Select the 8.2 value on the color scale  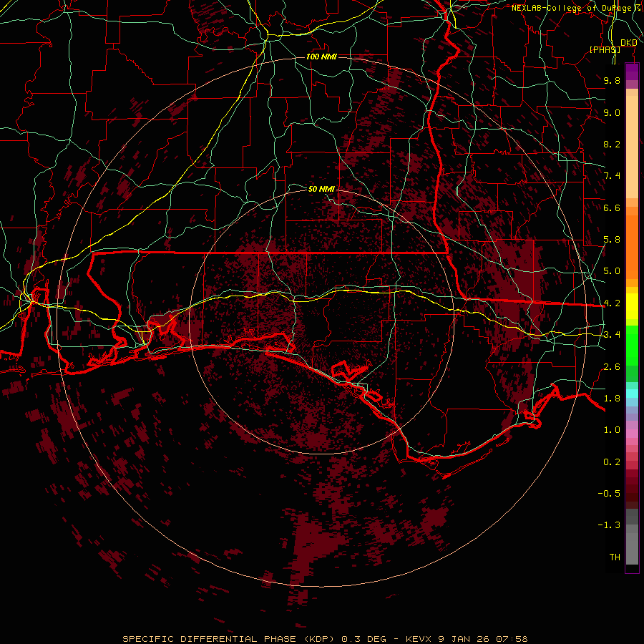(x=612, y=144)
